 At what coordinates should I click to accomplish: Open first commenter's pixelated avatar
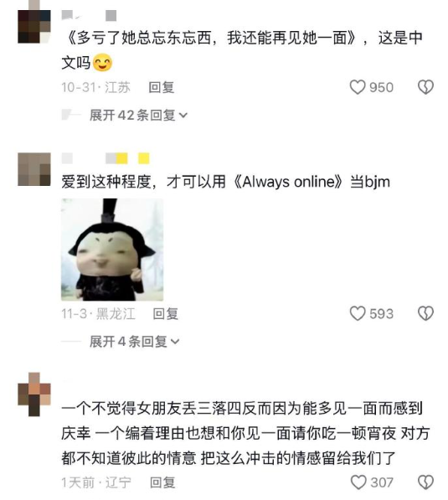34,25
